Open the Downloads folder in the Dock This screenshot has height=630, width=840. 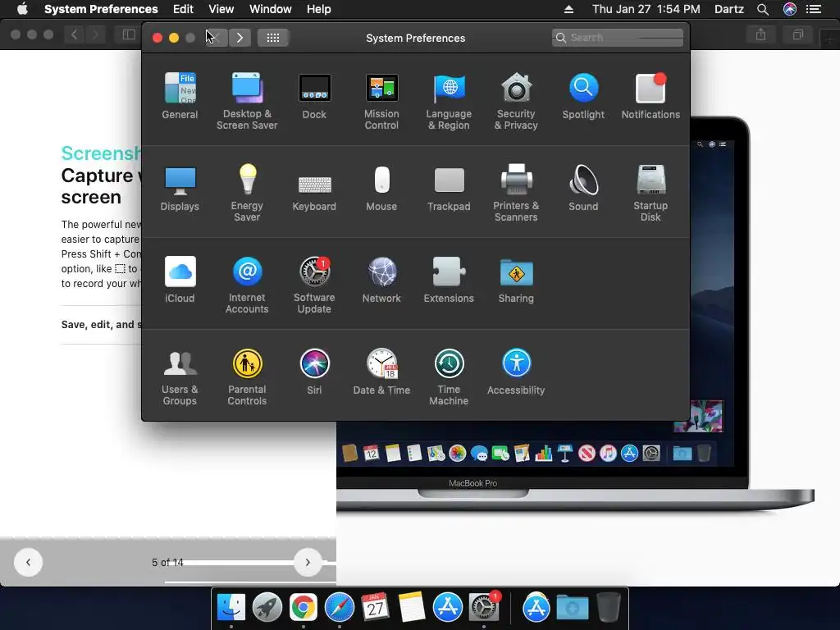[572, 607]
